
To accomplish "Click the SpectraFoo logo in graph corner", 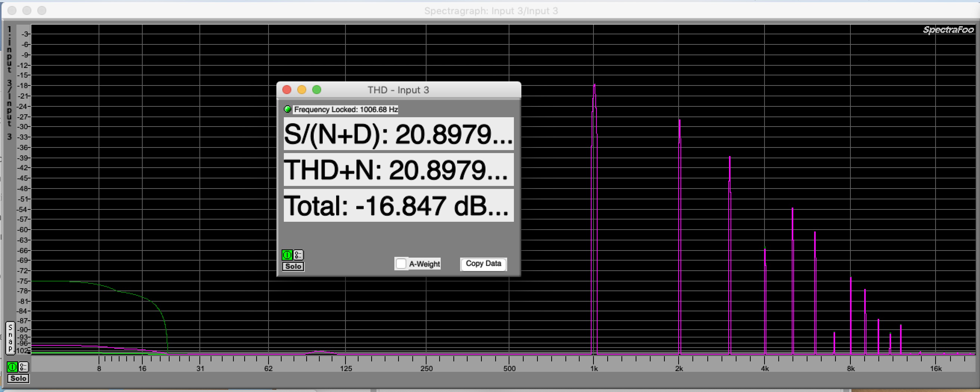I will (x=948, y=29).
